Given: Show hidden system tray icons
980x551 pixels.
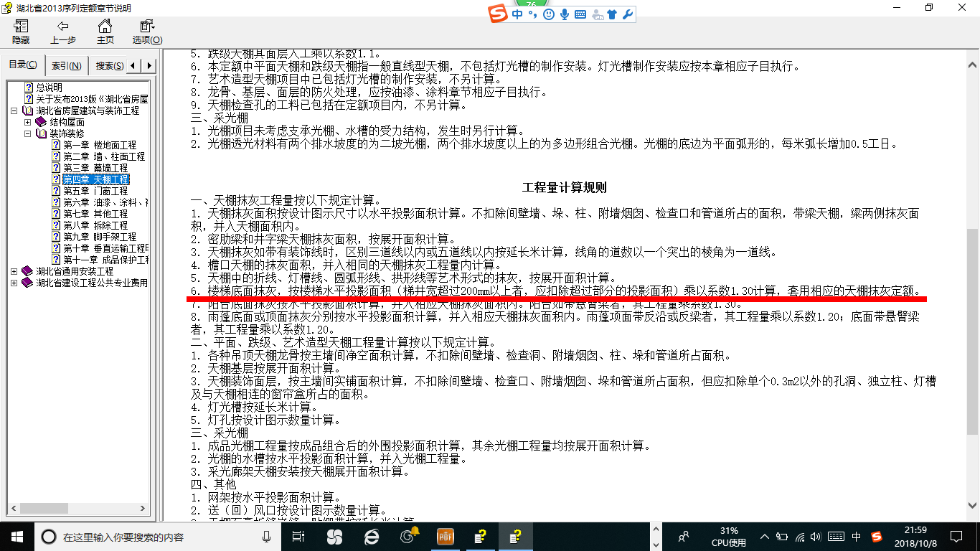Looking at the screenshot, I should pos(765,536).
